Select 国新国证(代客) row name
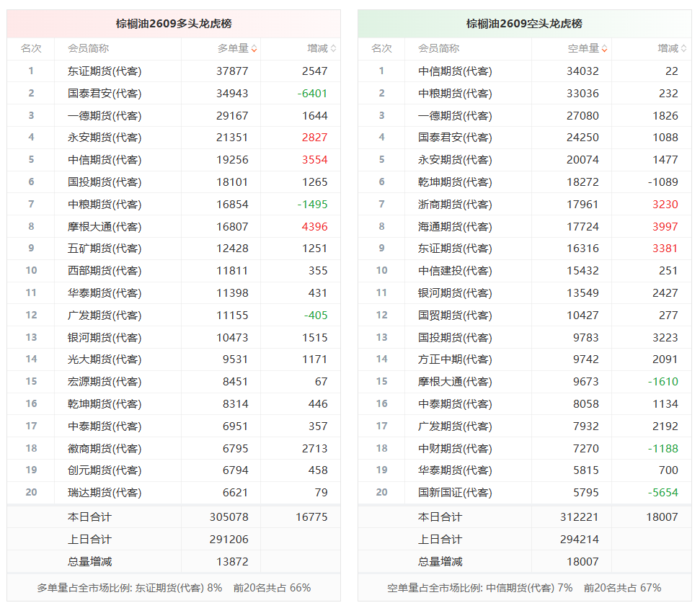 455,493
